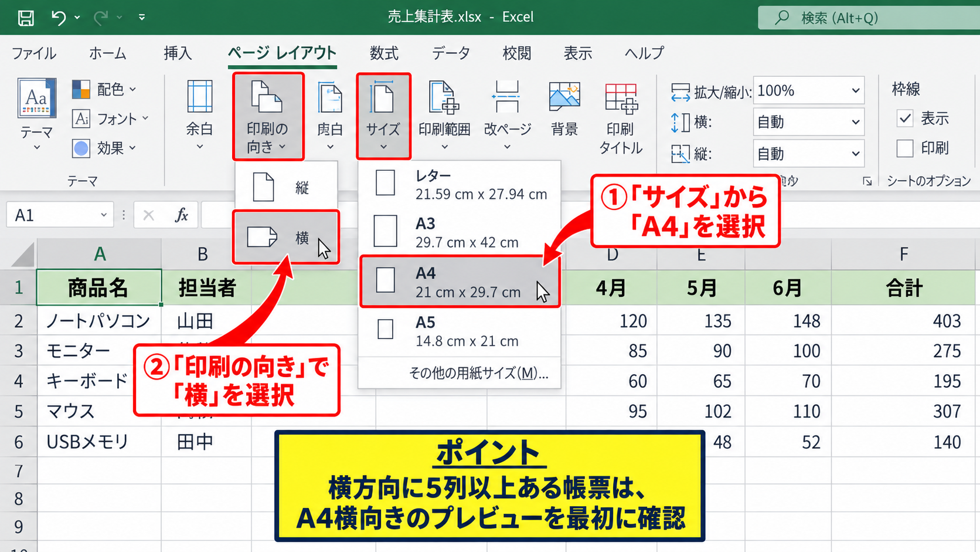Click the 6月 column header cell
The image size is (980, 552).
(788, 287)
